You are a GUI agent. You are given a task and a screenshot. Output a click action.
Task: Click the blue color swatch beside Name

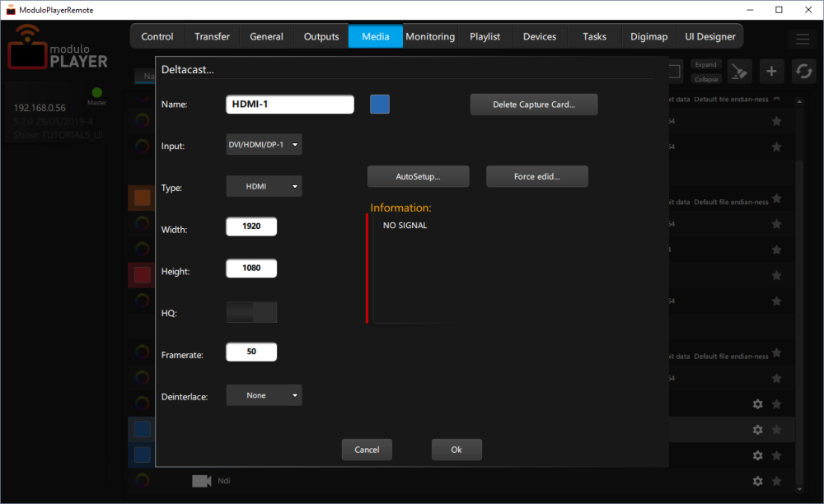click(x=380, y=104)
